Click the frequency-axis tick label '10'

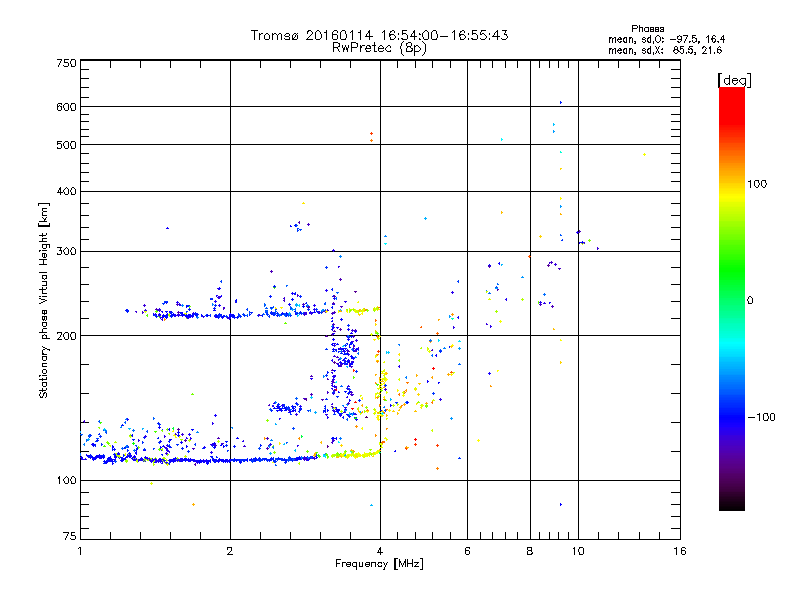[578, 551]
